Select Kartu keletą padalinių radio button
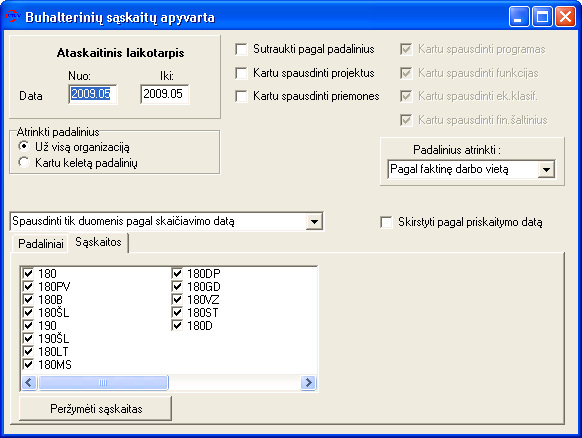 [x=24, y=163]
